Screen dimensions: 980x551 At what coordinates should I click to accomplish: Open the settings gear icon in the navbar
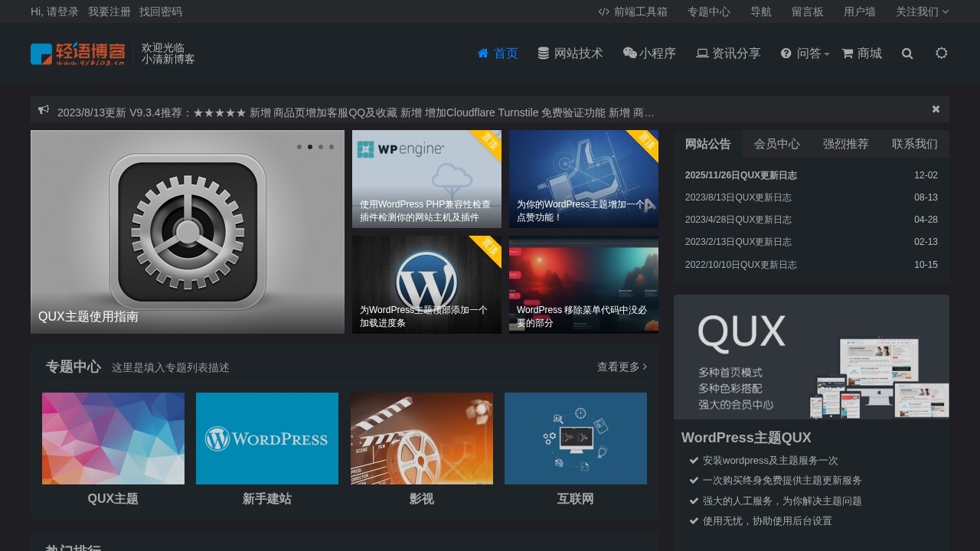pyautogui.click(x=941, y=53)
